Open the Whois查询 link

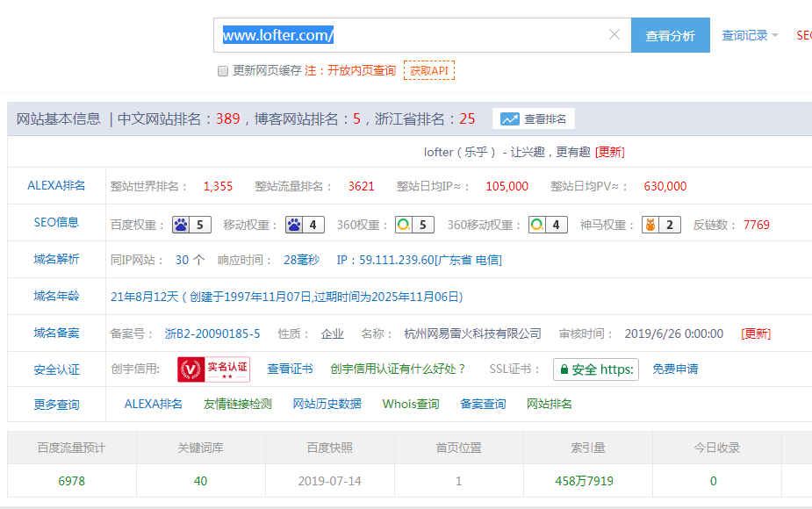pyautogui.click(x=410, y=404)
